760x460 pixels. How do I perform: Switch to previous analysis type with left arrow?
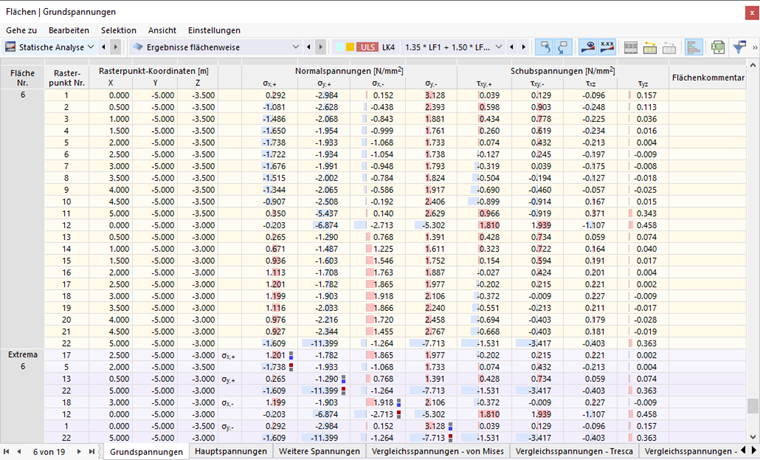tap(105, 47)
